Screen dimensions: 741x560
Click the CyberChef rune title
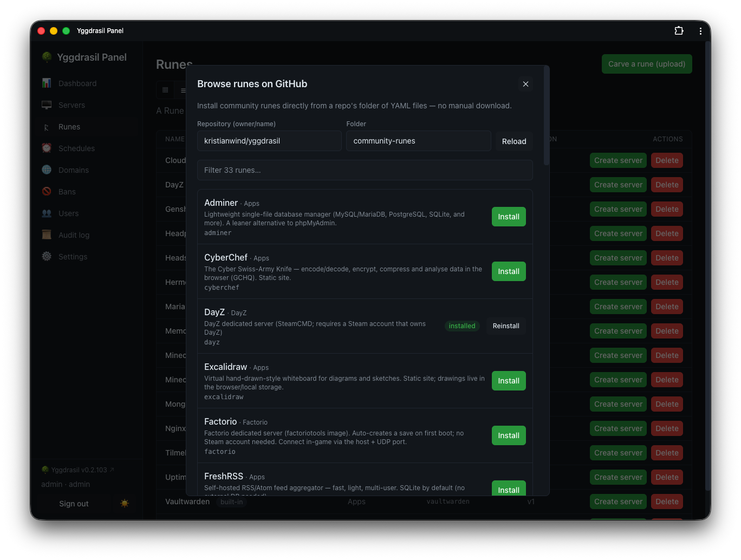[226, 257]
